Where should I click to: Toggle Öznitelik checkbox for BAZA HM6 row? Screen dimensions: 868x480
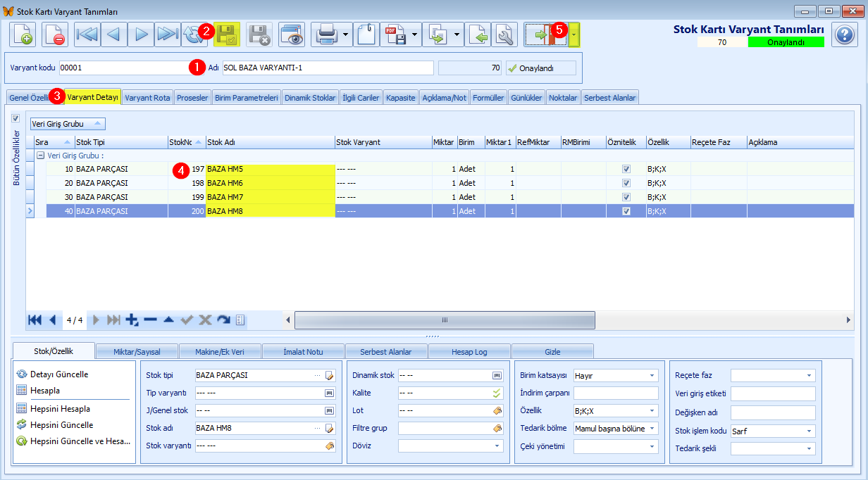626,183
